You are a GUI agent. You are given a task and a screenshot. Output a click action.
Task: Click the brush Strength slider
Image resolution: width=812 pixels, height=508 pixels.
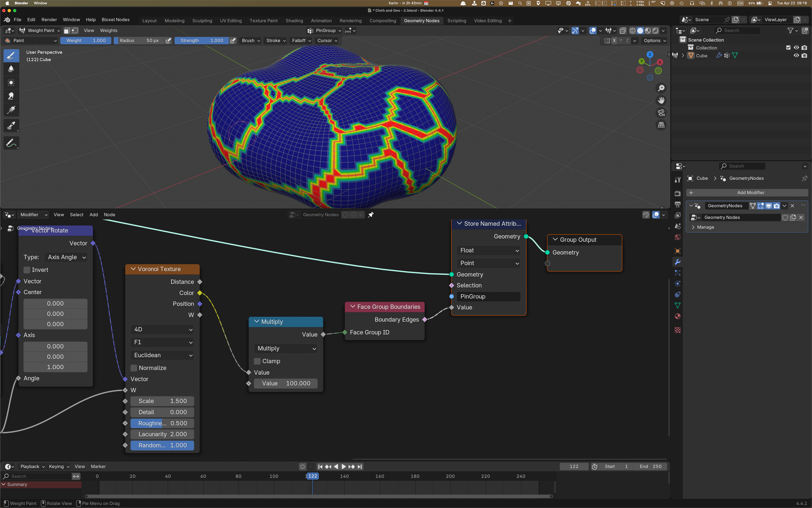pyautogui.click(x=202, y=41)
